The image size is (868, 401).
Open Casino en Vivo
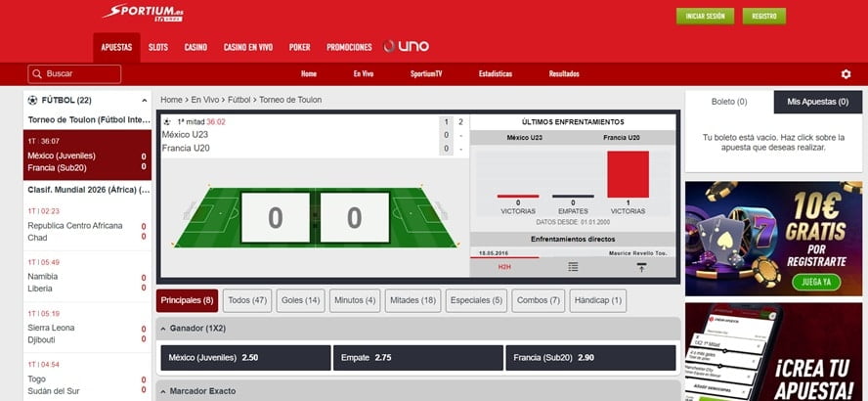coord(248,47)
